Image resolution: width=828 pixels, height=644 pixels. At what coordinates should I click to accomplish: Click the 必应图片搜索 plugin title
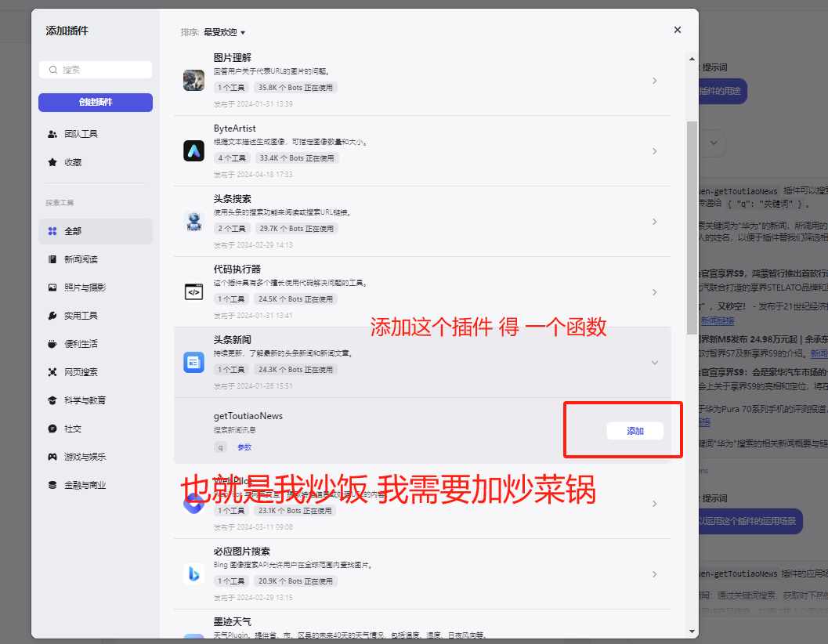242,551
